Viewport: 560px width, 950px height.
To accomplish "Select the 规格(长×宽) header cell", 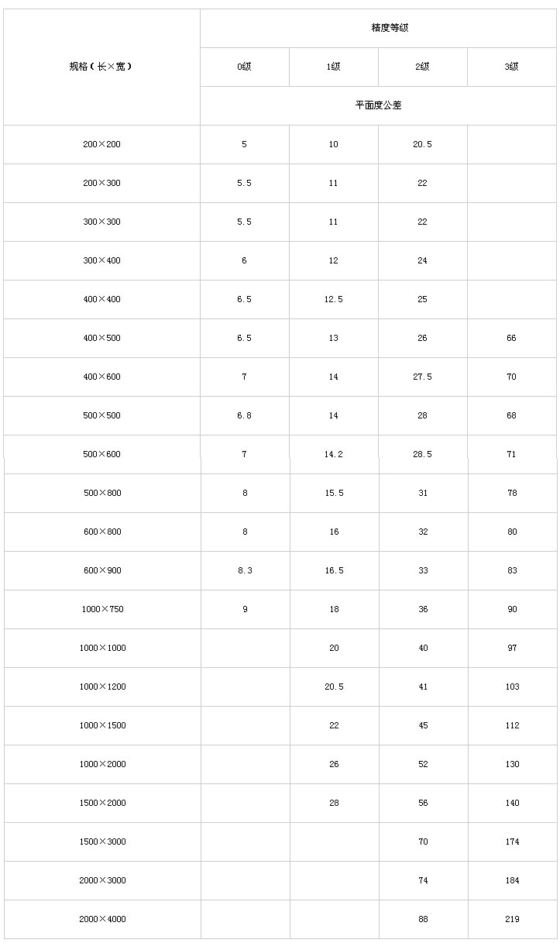I will coord(101,67).
